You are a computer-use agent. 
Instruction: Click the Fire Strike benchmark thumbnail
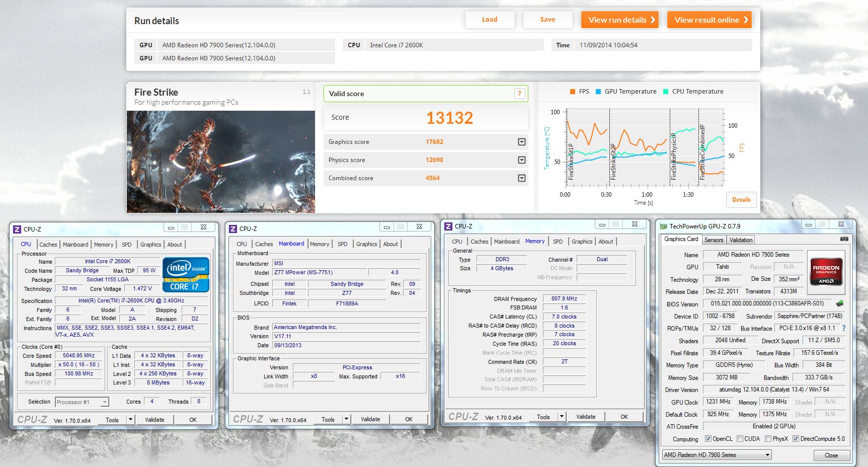pos(221,162)
